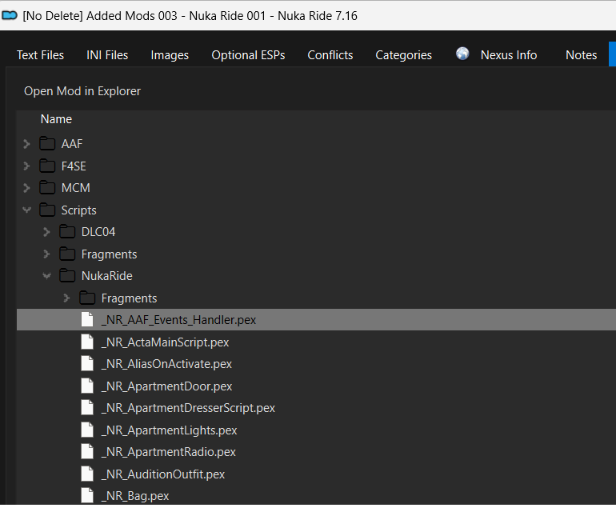
Task: Select the MCM folder name
Action: click(x=75, y=188)
